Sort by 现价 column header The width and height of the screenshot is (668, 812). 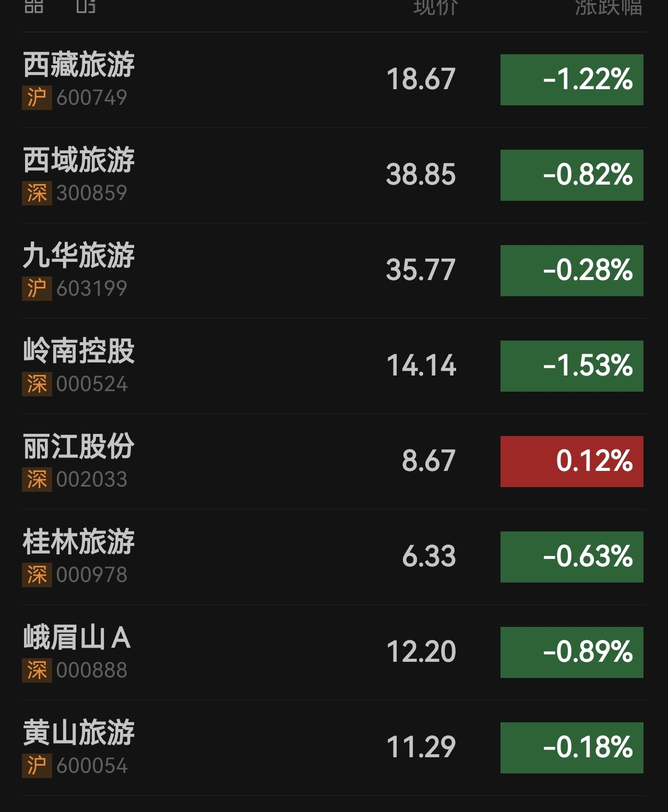[x=435, y=6]
